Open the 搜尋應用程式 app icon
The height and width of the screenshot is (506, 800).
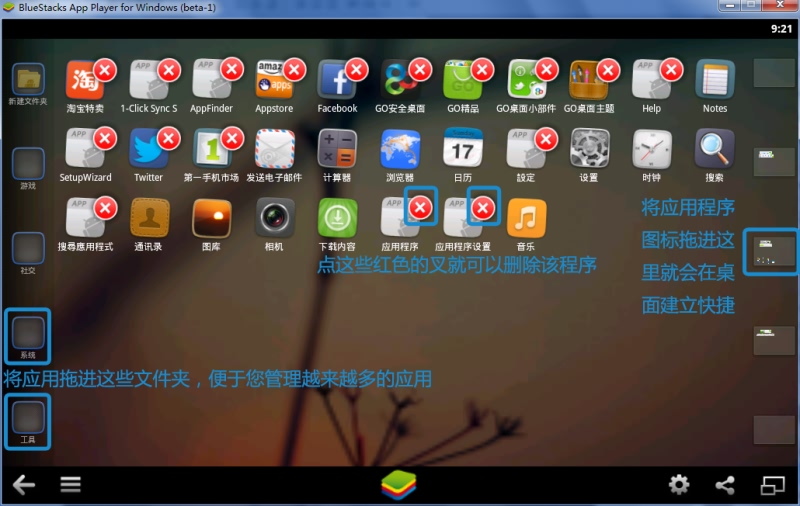pyautogui.click(x=84, y=218)
